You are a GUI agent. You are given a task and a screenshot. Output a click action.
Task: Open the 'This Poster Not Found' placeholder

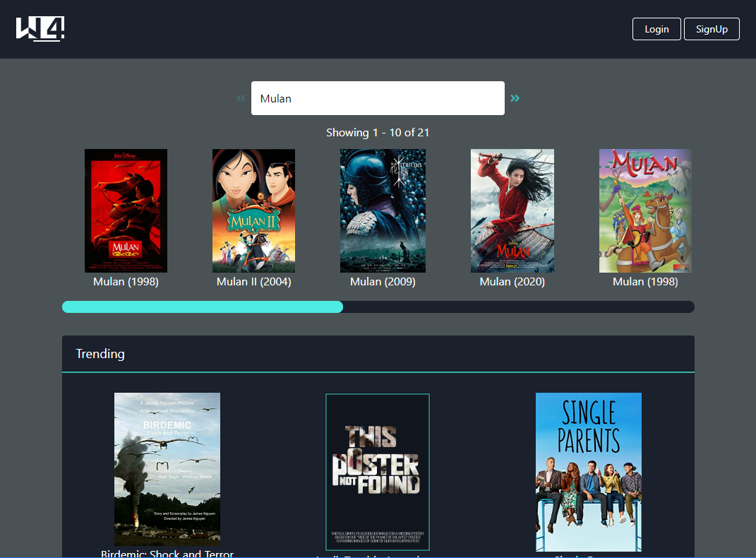(378, 472)
